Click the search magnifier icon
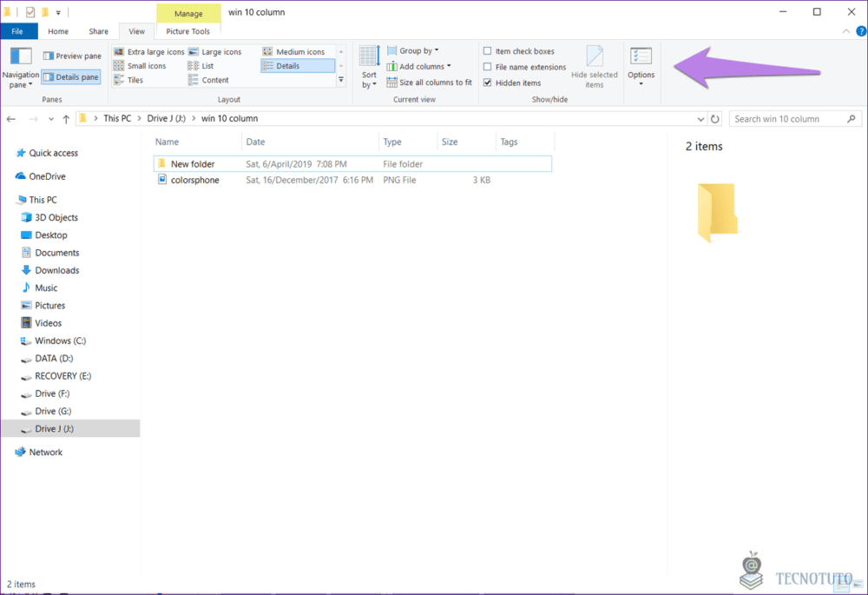868x595 pixels. pos(852,119)
